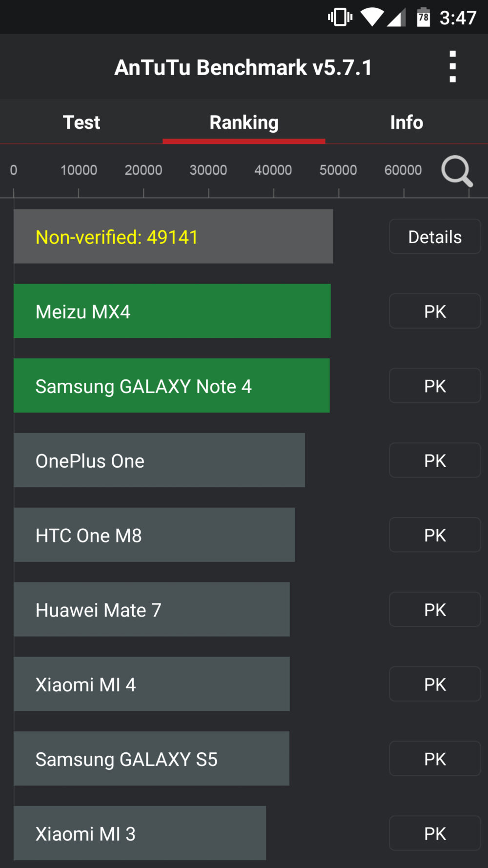
Task: Tap the Meizu MX4 ranking bar
Action: click(x=172, y=311)
